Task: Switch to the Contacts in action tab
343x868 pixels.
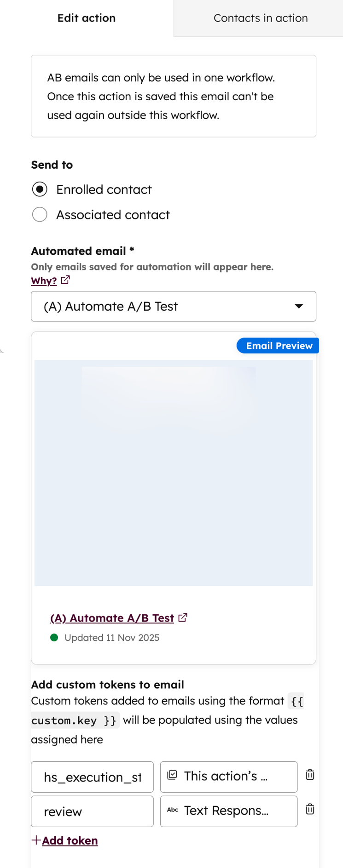Action: pos(261,18)
